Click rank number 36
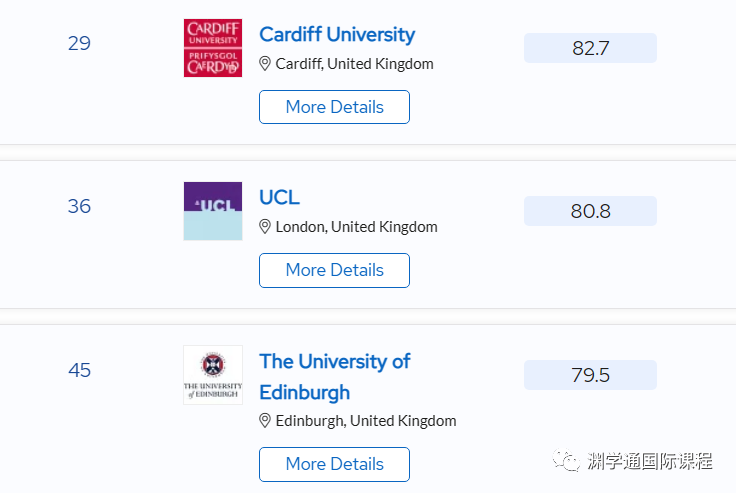Viewport: 736px width, 493px height. click(79, 206)
